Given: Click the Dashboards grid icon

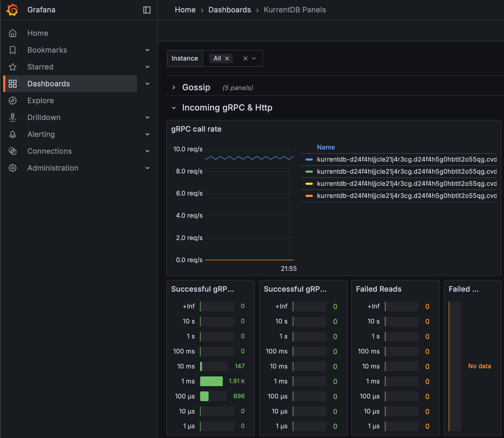Looking at the screenshot, I should [13, 84].
